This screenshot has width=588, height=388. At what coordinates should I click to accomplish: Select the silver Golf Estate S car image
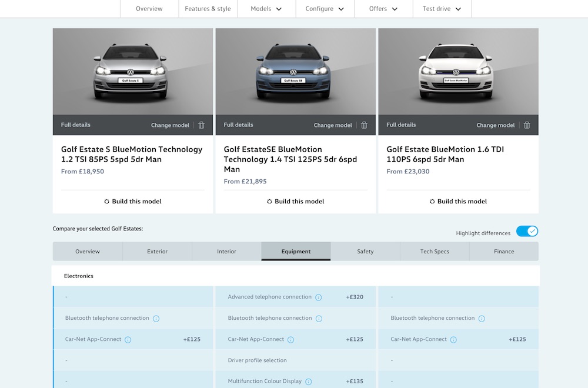coord(133,72)
